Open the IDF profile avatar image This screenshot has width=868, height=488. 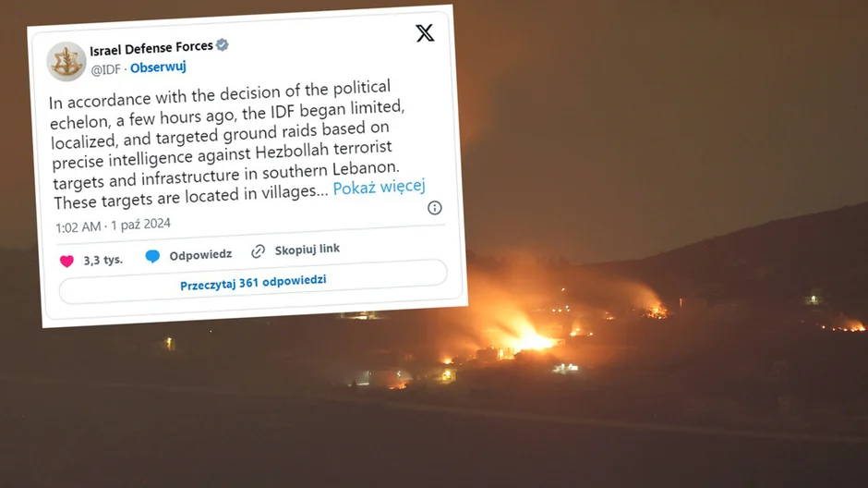pos(66,62)
